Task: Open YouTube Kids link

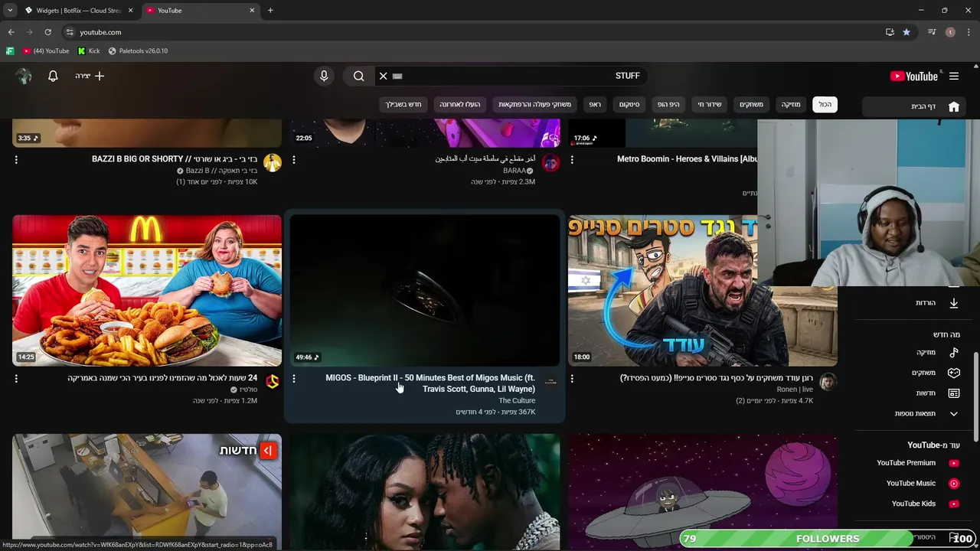Action: tap(915, 504)
